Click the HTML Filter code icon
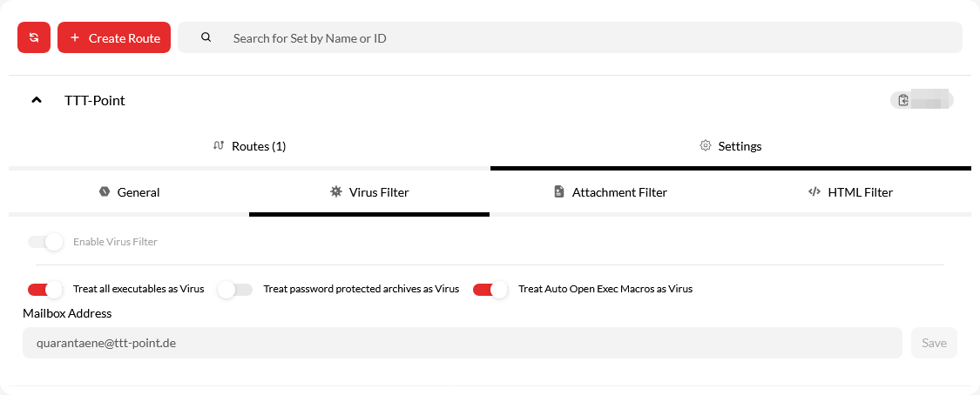 tap(814, 191)
